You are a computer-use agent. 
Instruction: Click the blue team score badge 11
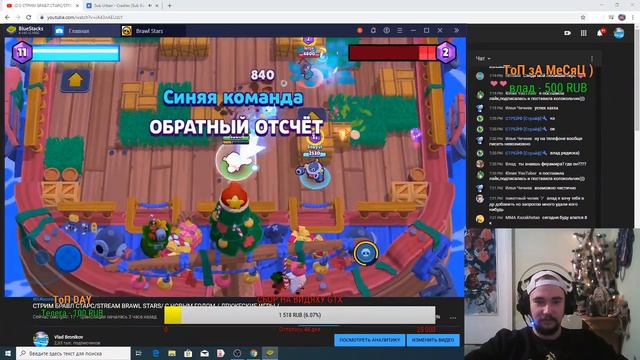coord(22,52)
